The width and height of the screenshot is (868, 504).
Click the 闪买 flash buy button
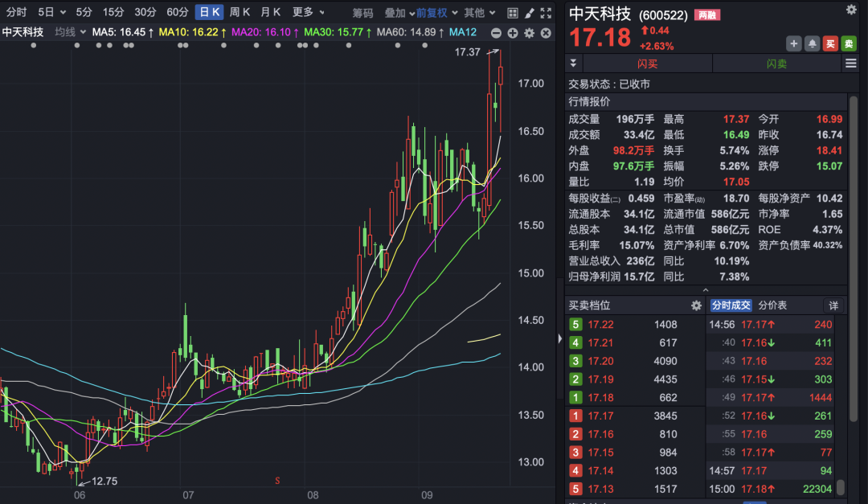pyautogui.click(x=647, y=64)
